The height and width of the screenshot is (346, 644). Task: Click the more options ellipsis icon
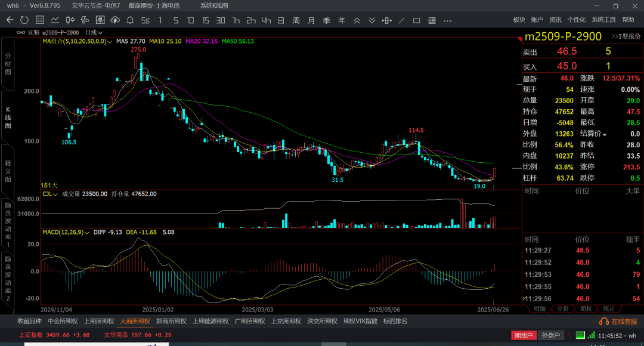tap(447, 20)
